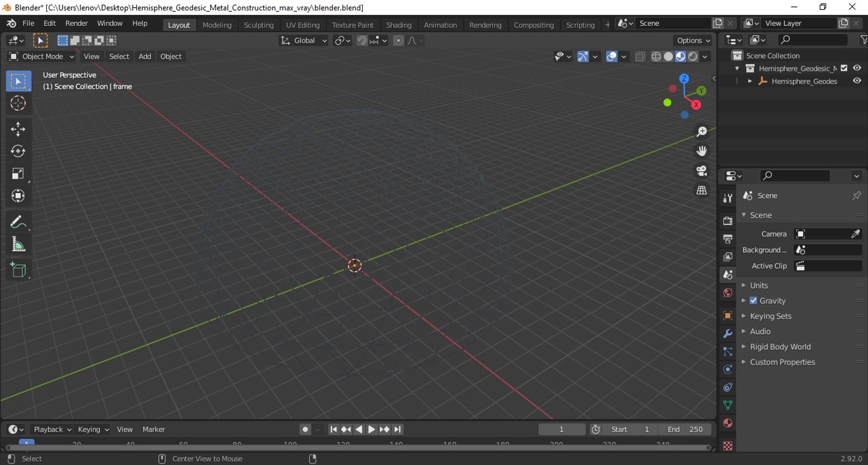Select the Transform tool
This screenshot has width=868, height=465.
tap(18, 196)
